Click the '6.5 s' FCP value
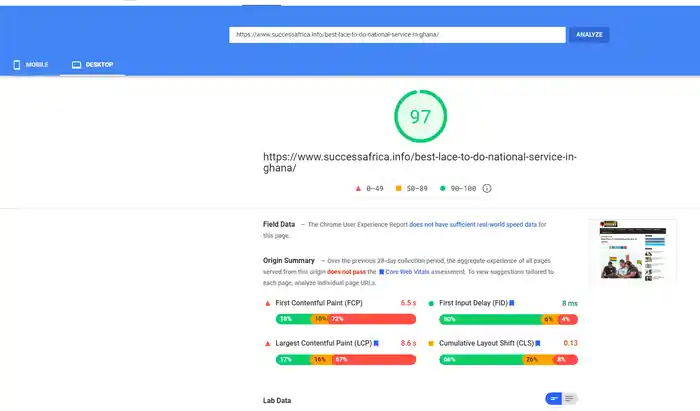 [x=408, y=303]
